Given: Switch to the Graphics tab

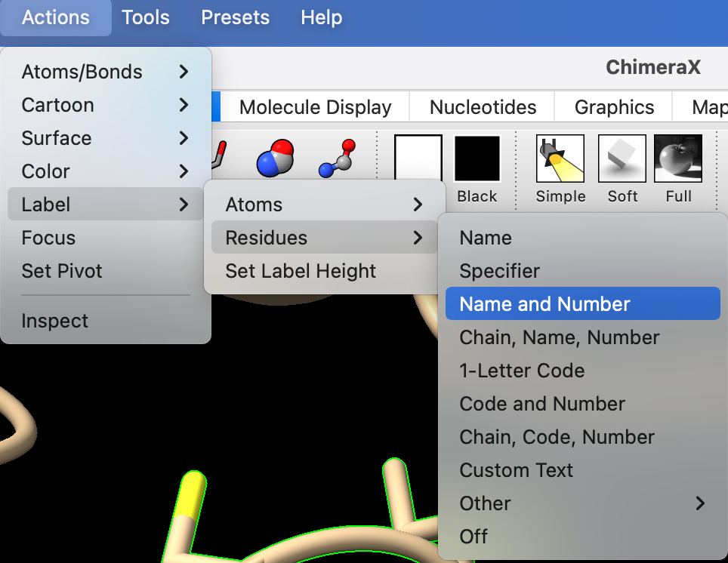Looking at the screenshot, I should pos(614,107).
